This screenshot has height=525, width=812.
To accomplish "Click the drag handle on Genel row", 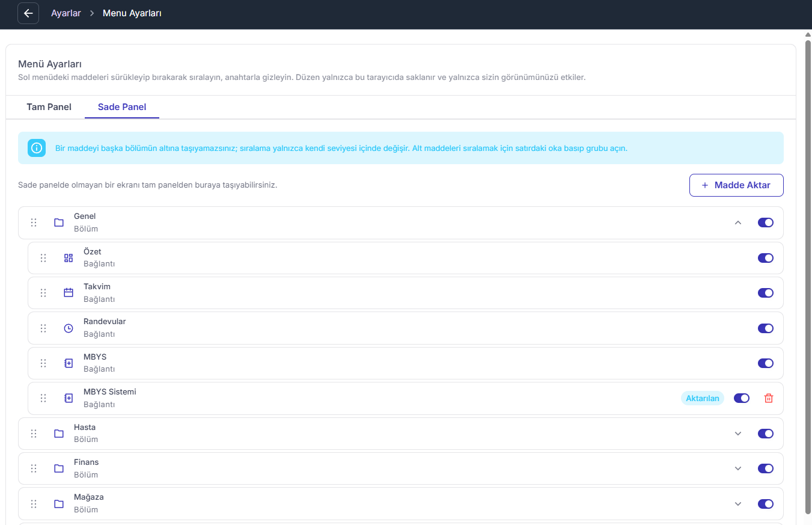I will pyautogui.click(x=34, y=223).
